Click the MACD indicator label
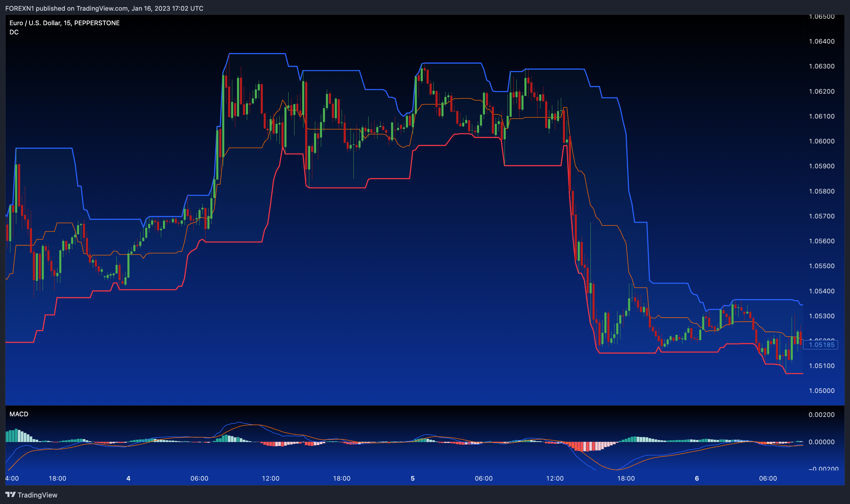This screenshot has height=504, width=850. tap(19, 414)
